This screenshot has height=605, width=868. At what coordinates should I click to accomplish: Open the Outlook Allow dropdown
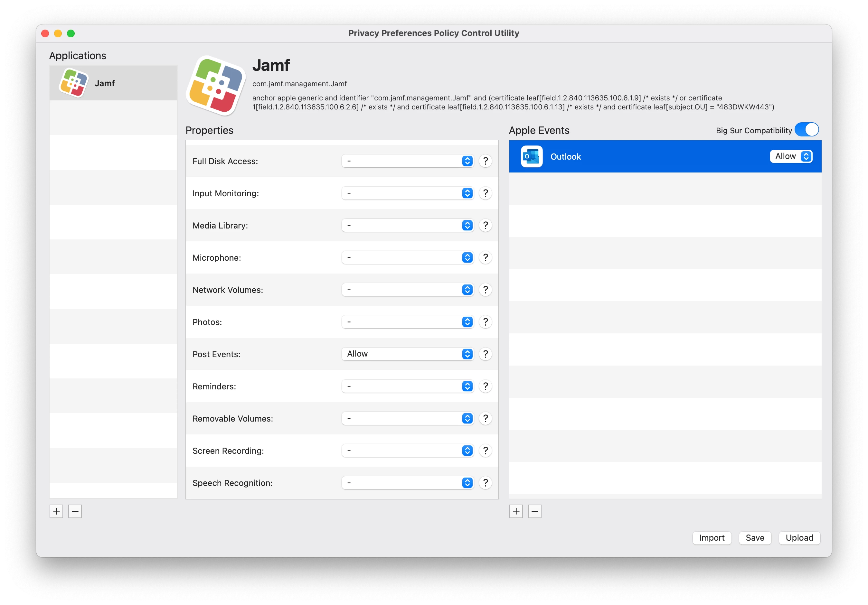click(791, 156)
